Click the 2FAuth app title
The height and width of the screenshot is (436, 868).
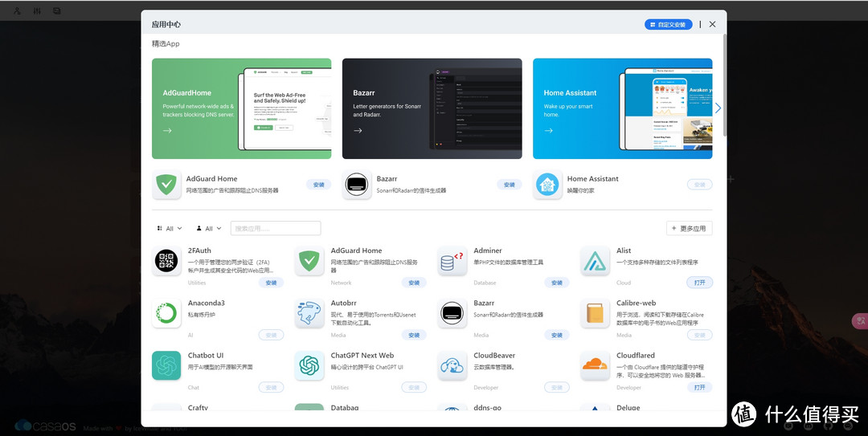coord(199,251)
